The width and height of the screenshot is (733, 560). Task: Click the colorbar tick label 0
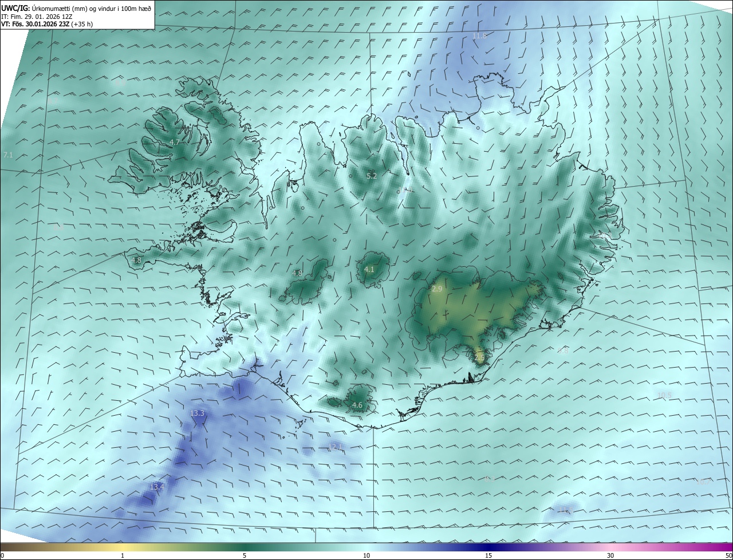point(2,555)
